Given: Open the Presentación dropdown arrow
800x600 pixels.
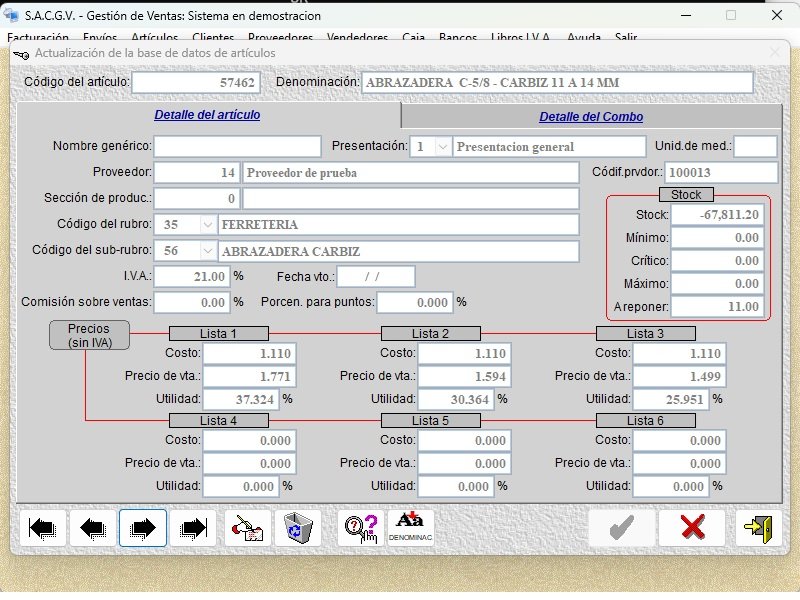Looking at the screenshot, I should (442, 147).
